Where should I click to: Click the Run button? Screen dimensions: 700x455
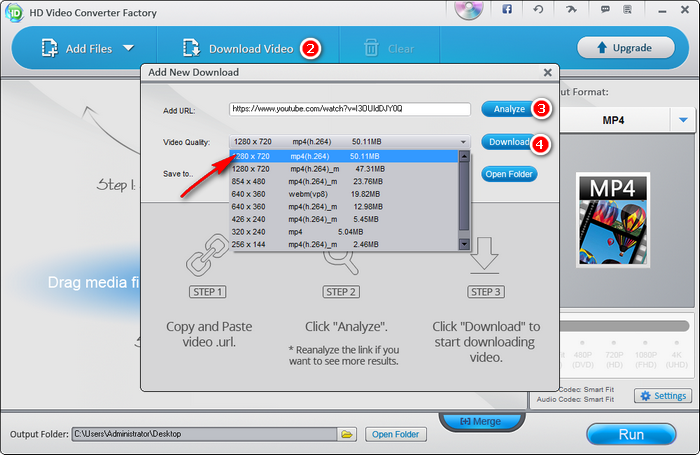point(631,434)
